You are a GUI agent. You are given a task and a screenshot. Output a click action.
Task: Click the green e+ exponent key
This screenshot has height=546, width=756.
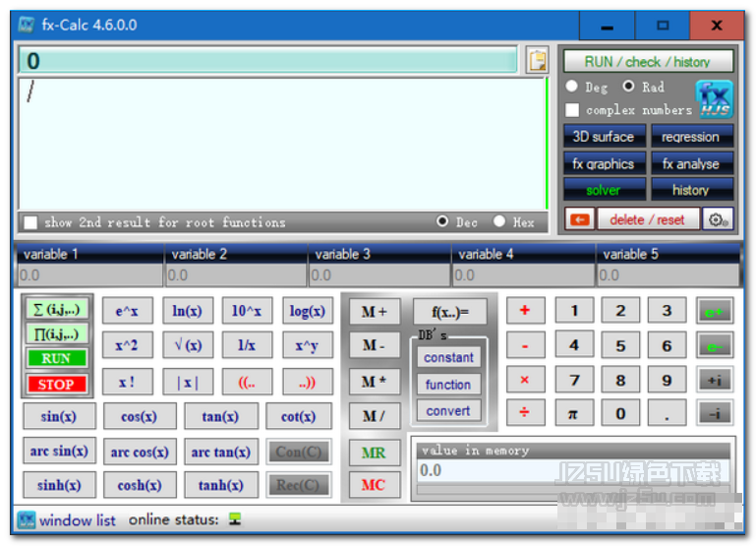coord(715,312)
